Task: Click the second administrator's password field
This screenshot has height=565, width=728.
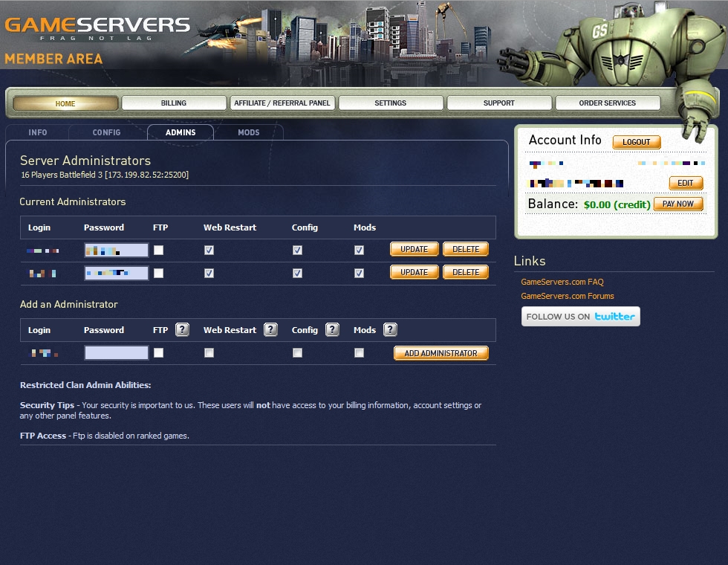Action: click(117, 274)
